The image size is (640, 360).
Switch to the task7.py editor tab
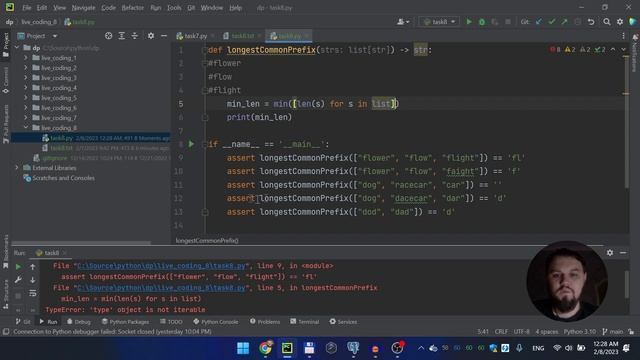(x=195, y=36)
